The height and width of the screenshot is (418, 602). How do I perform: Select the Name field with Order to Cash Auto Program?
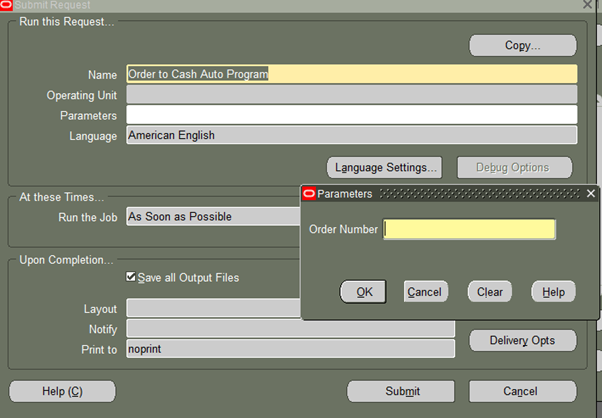[352, 74]
